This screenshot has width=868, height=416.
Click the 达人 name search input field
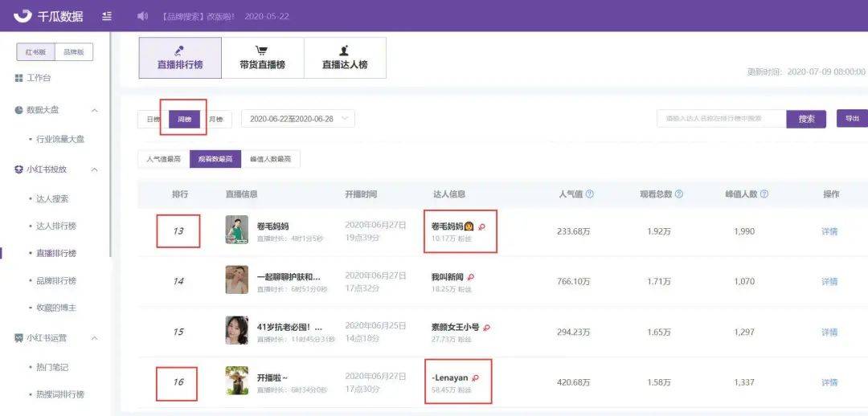[x=722, y=118]
